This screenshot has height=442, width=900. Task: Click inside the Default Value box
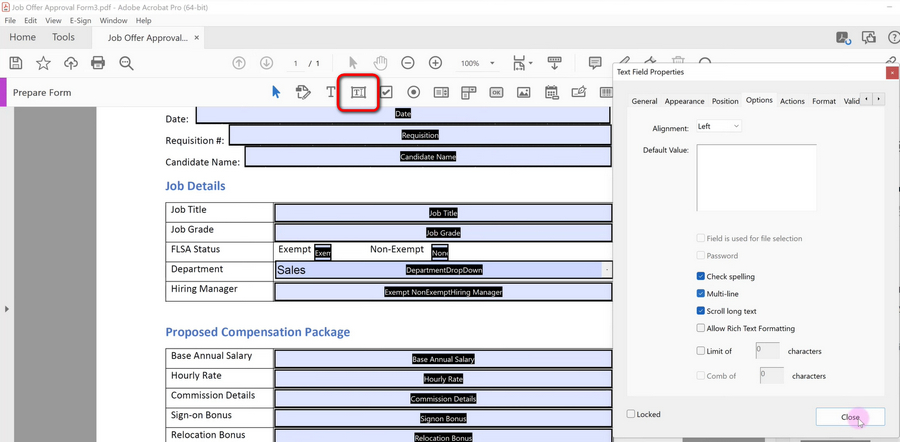pyautogui.click(x=756, y=178)
